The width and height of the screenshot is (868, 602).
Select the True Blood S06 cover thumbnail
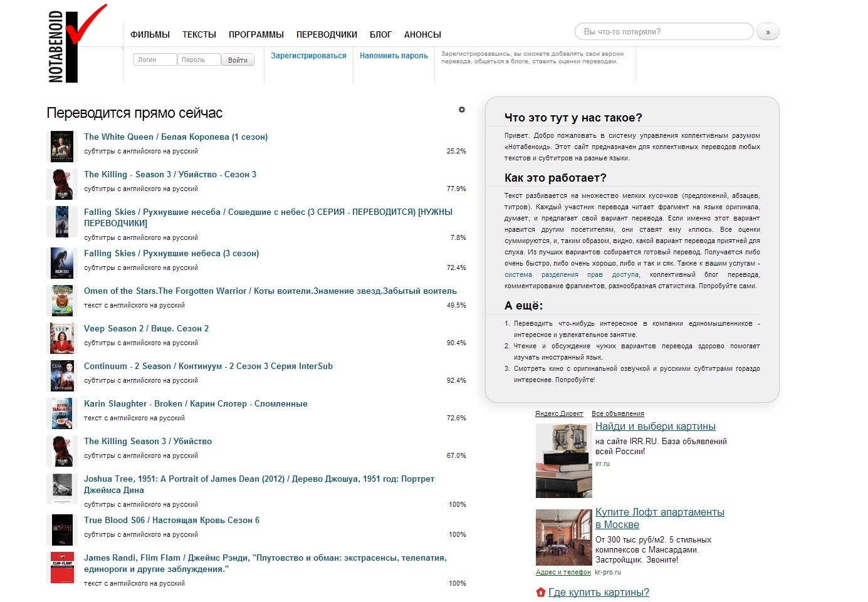pos(62,530)
